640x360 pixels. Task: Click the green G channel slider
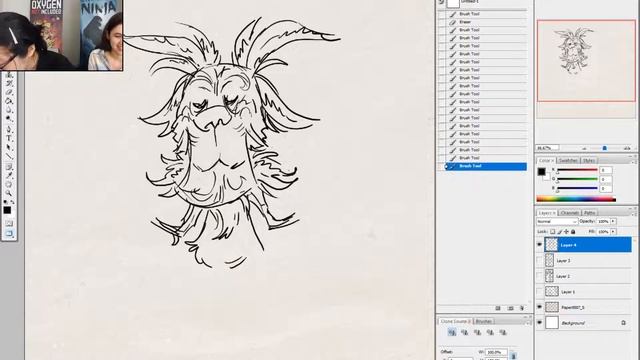pyautogui.click(x=577, y=179)
